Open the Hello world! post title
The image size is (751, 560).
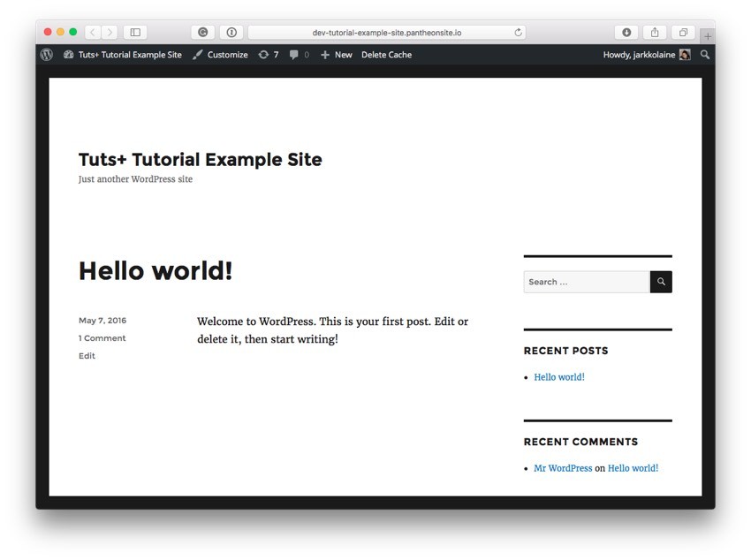pos(156,271)
